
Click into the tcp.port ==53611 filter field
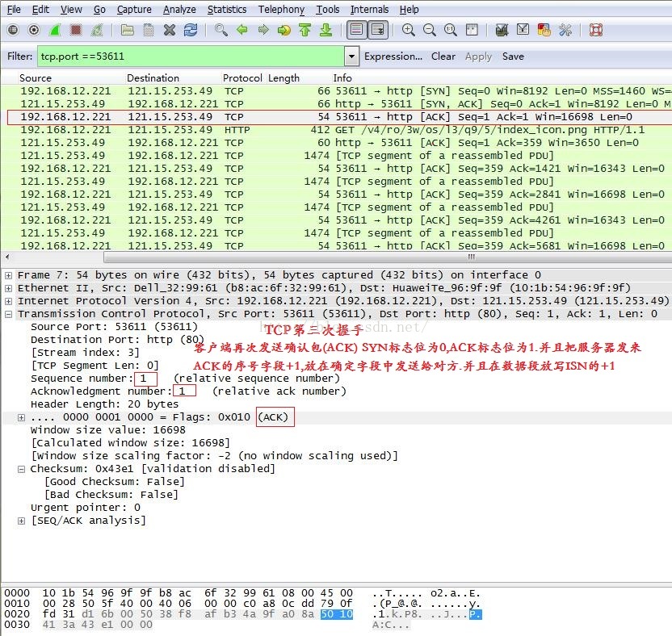tap(191, 56)
